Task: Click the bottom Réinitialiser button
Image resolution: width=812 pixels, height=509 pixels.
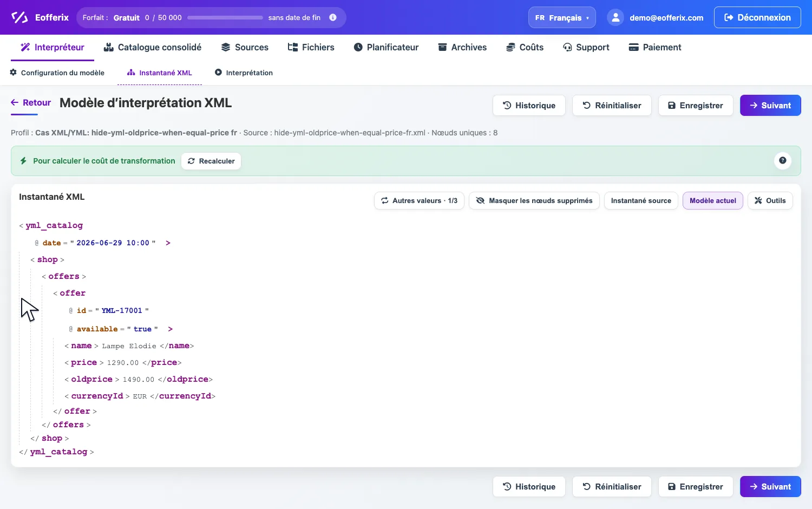Action: coord(612,487)
